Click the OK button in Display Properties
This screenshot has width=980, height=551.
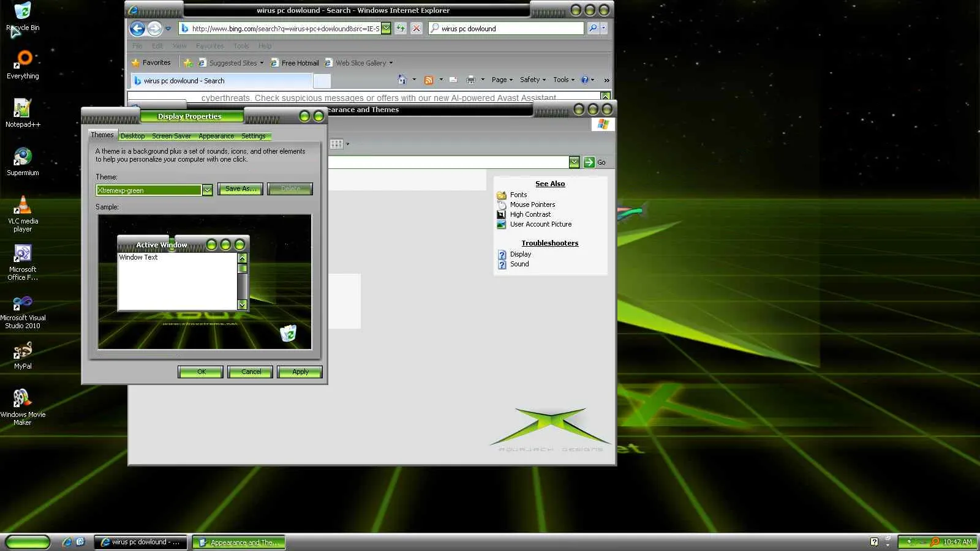(201, 372)
